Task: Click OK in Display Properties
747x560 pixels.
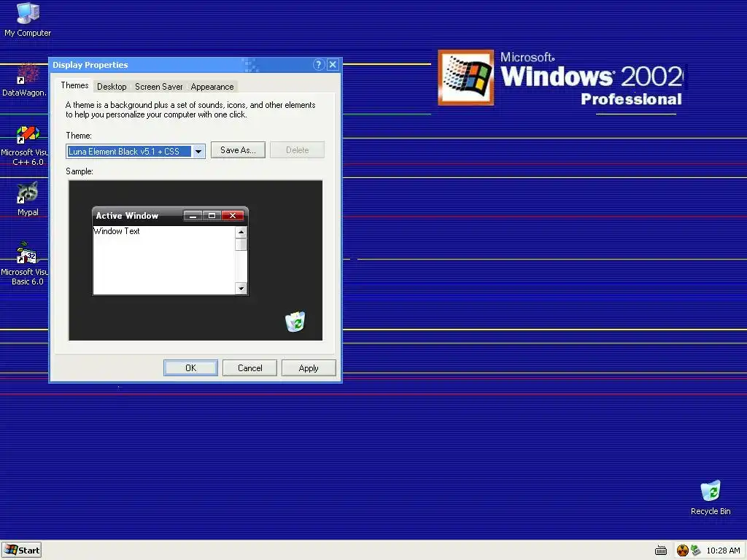Action: 190,368
